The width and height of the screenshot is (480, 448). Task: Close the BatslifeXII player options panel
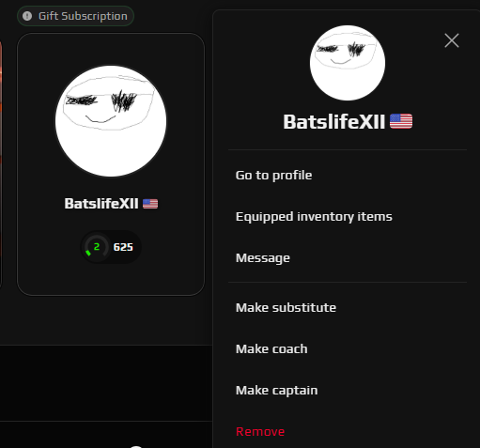click(452, 40)
